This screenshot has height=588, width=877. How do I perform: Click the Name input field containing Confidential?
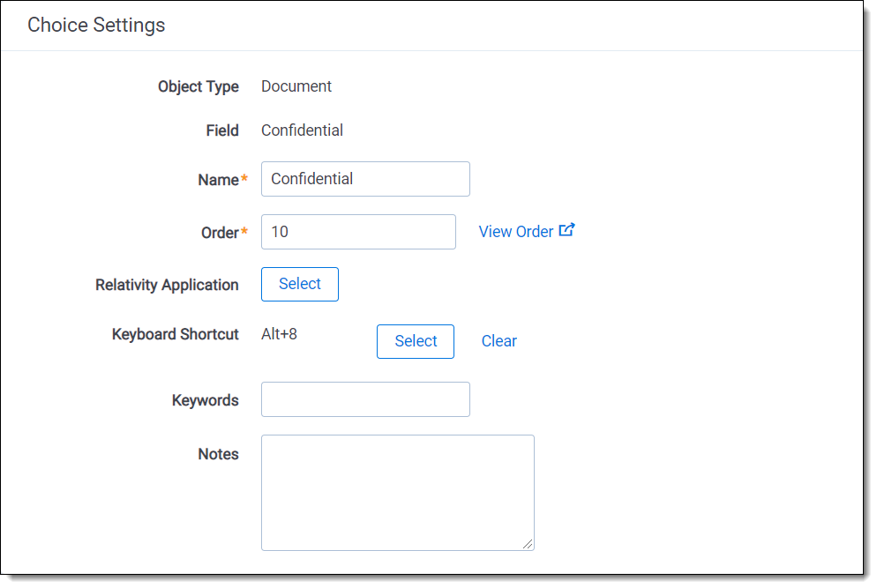coord(365,179)
